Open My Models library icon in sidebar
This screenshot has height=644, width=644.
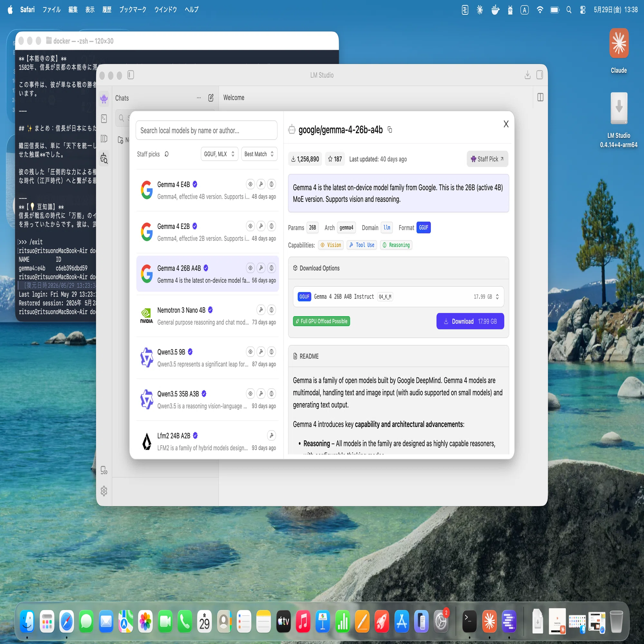pyautogui.click(x=104, y=138)
